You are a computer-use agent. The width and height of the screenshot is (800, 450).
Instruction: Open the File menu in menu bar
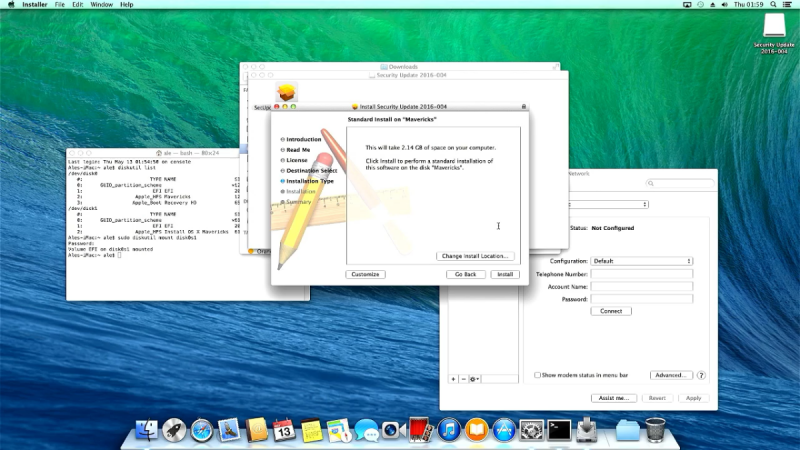tap(60, 5)
